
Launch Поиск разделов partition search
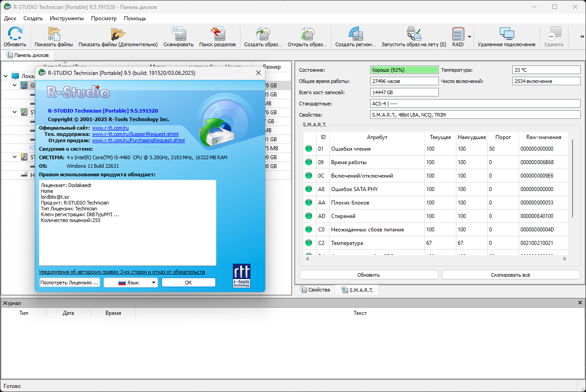point(218,35)
